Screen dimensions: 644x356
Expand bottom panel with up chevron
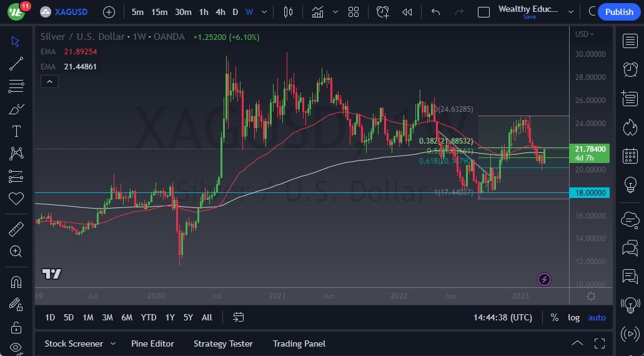click(x=577, y=344)
